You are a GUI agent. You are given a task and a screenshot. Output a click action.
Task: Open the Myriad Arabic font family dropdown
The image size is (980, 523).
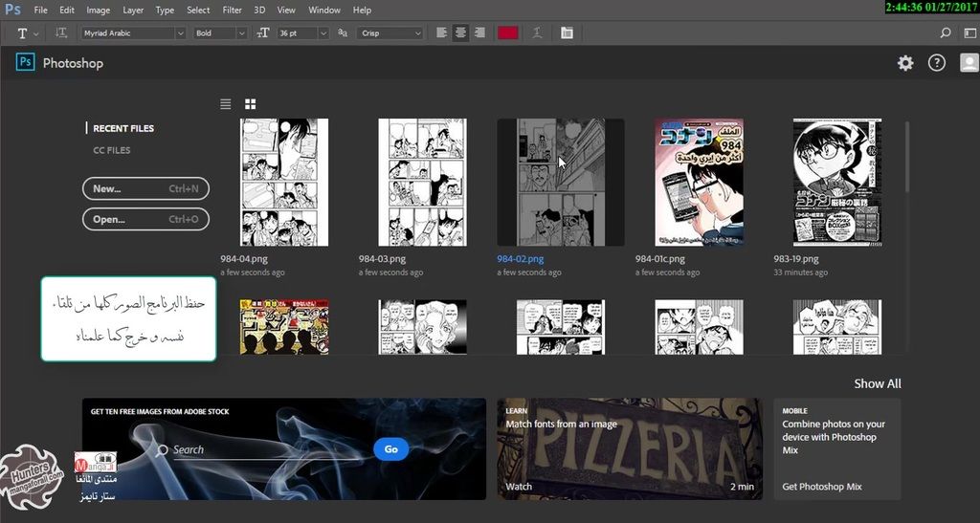[x=133, y=33]
